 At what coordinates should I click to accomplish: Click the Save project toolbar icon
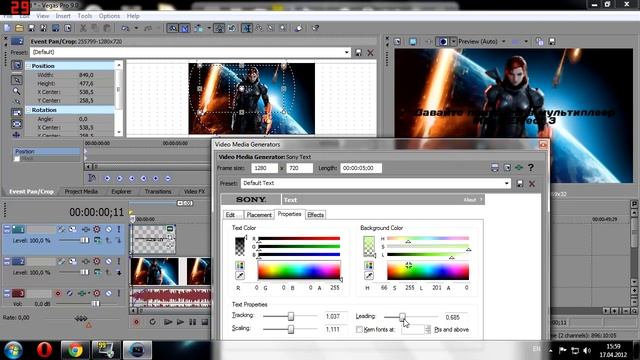click(x=31, y=28)
